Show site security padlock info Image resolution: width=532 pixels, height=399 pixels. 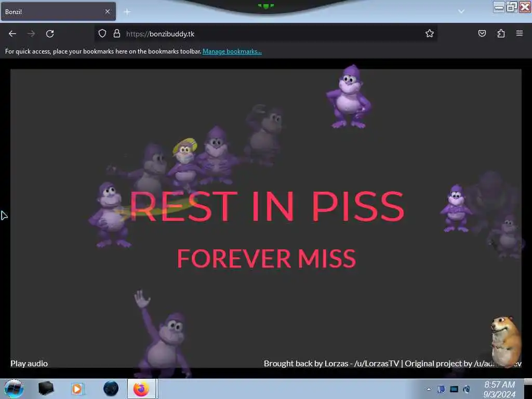click(x=117, y=33)
